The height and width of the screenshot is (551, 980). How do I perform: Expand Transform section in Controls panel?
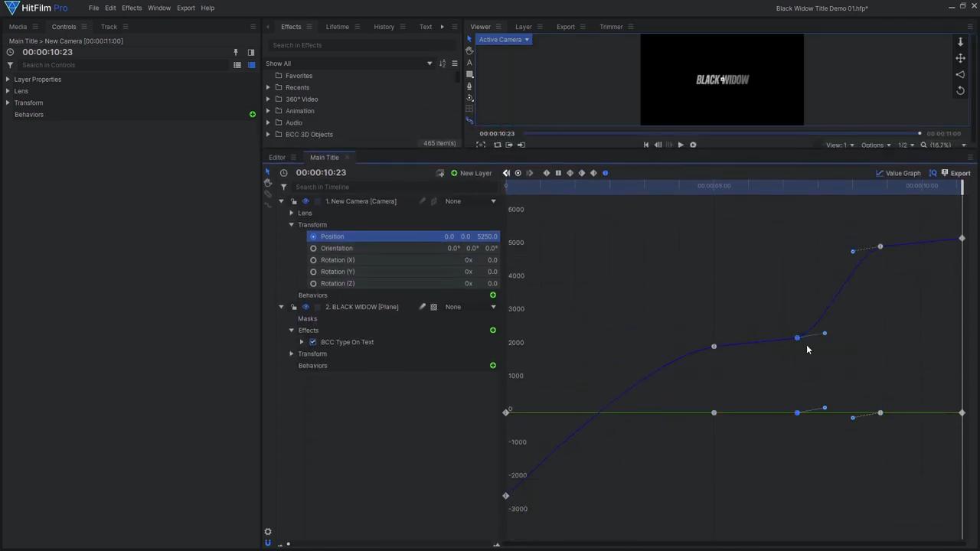[8, 103]
